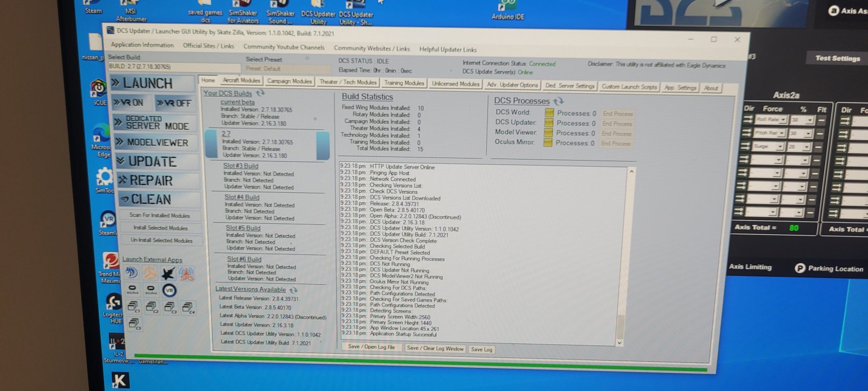This screenshot has width=868, height=391.
Task: Open the Model Viewer button
Action: [156, 142]
